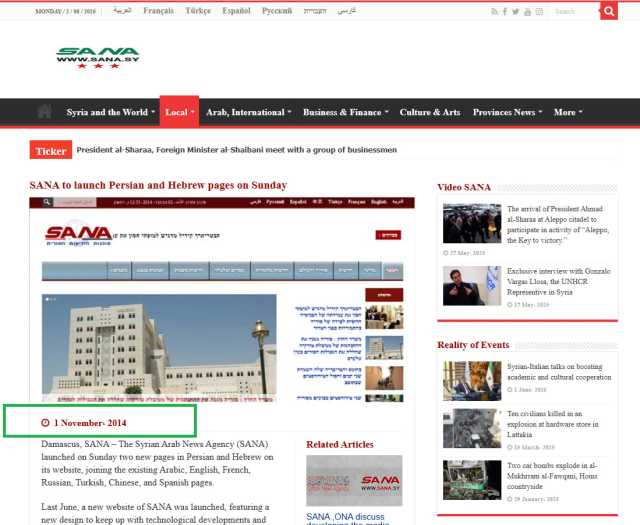Open the Aleppo citadel video thumbnail
640x525 pixels.
pos(472,223)
